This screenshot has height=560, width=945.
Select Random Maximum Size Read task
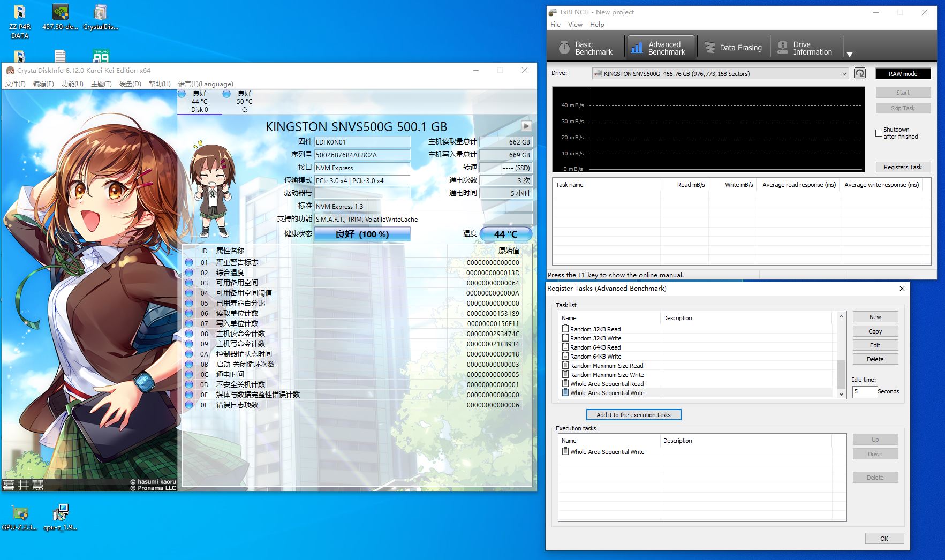coord(607,366)
